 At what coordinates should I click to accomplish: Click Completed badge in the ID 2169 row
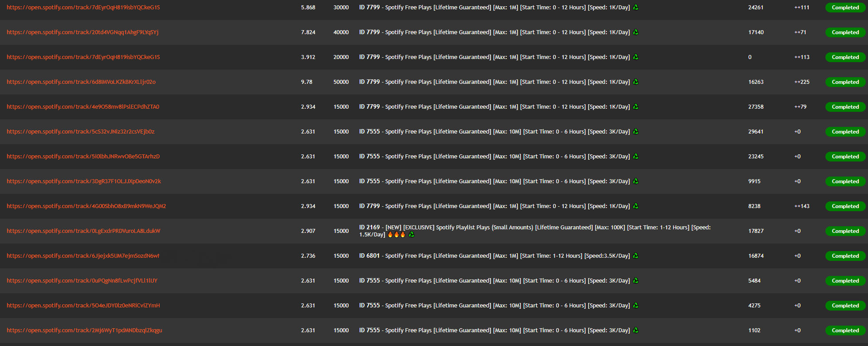point(845,231)
